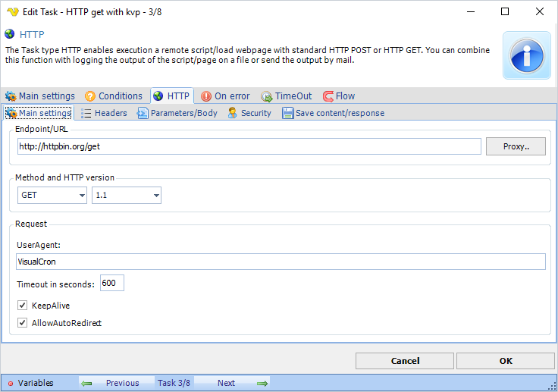Click into the Endpoint/URL input field
Image resolution: width=558 pixels, height=392 pixels.
pos(249,146)
